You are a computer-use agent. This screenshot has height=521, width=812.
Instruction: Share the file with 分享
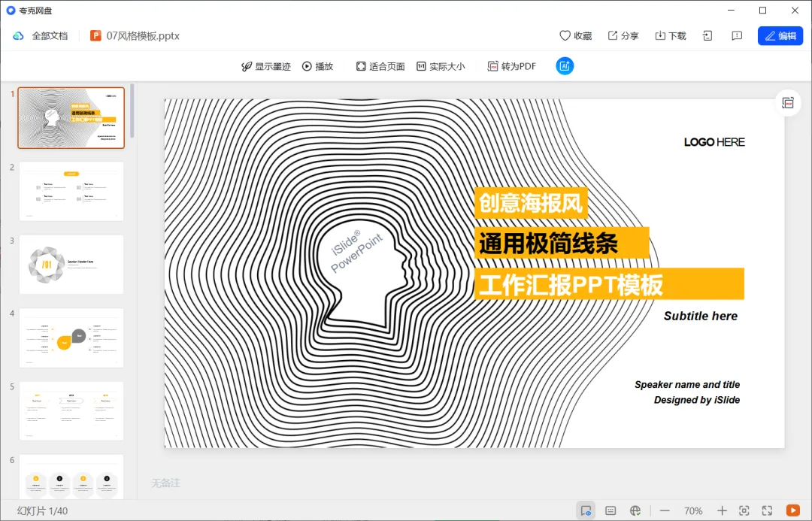click(x=623, y=36)
